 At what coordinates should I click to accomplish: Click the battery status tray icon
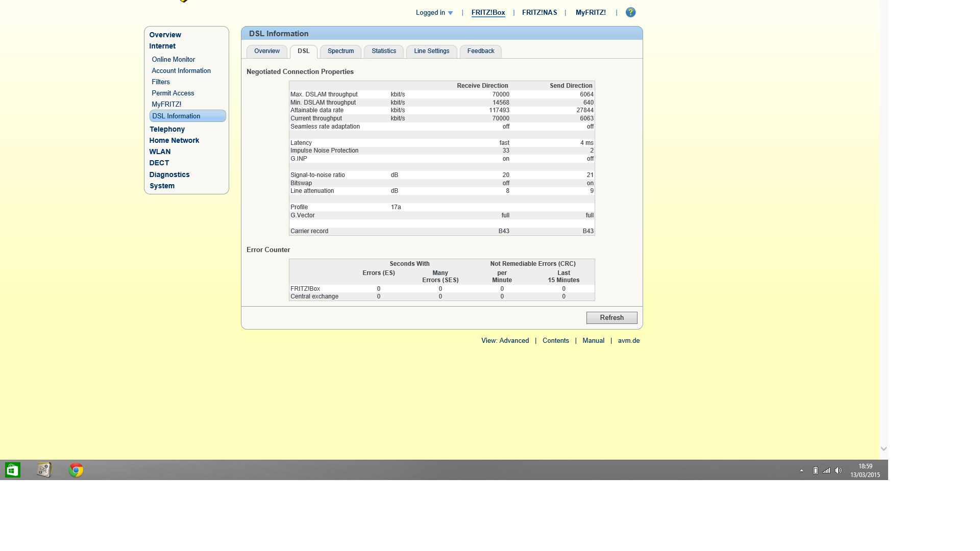(x=815, y=470)
